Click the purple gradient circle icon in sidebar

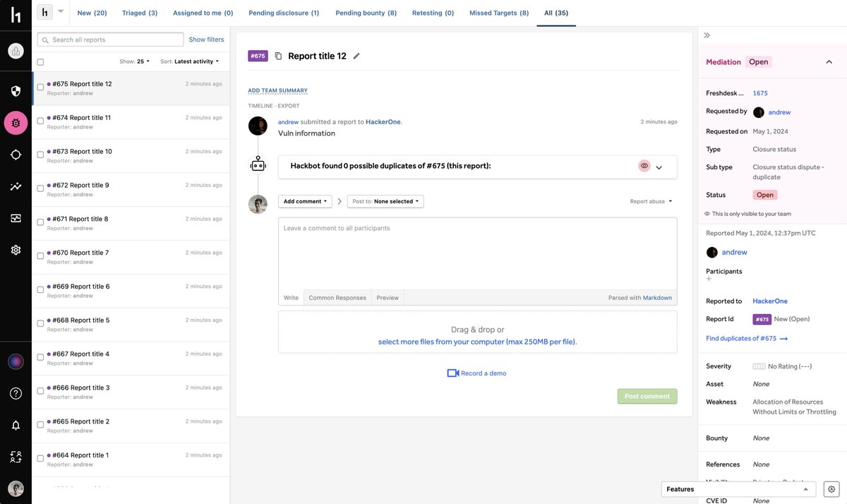click(16, 361)
